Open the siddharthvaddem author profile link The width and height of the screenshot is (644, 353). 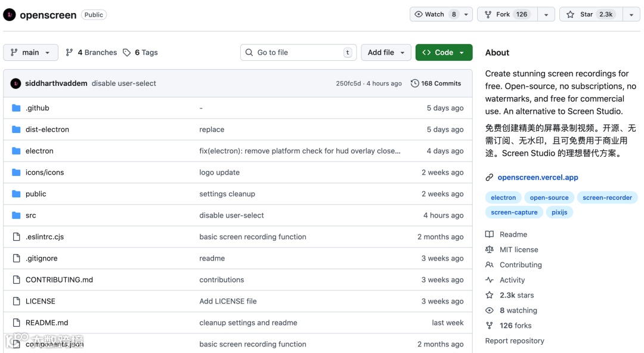point(56,83)
